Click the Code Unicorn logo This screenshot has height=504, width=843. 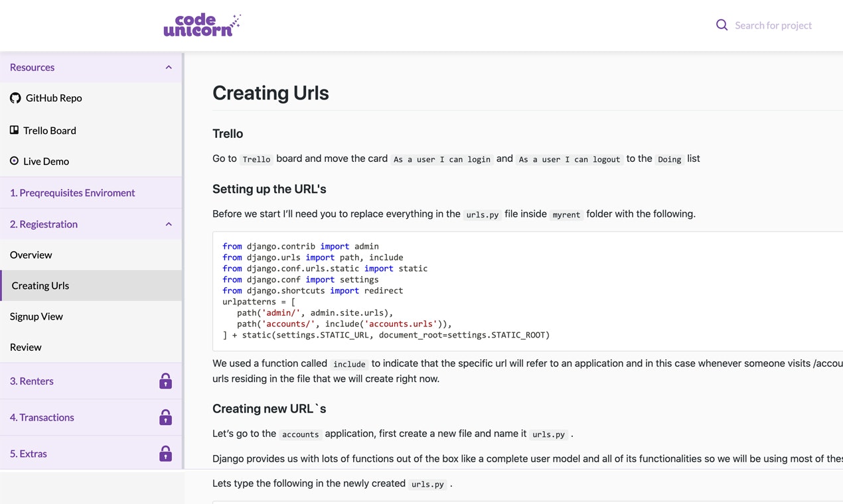(202, 25)
